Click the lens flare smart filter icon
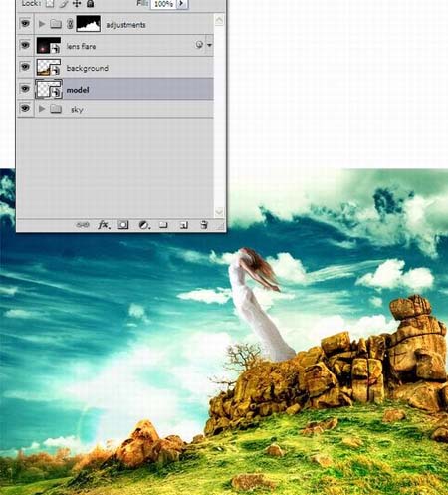Screen dimensions: 448x495 tap(199, 45)
